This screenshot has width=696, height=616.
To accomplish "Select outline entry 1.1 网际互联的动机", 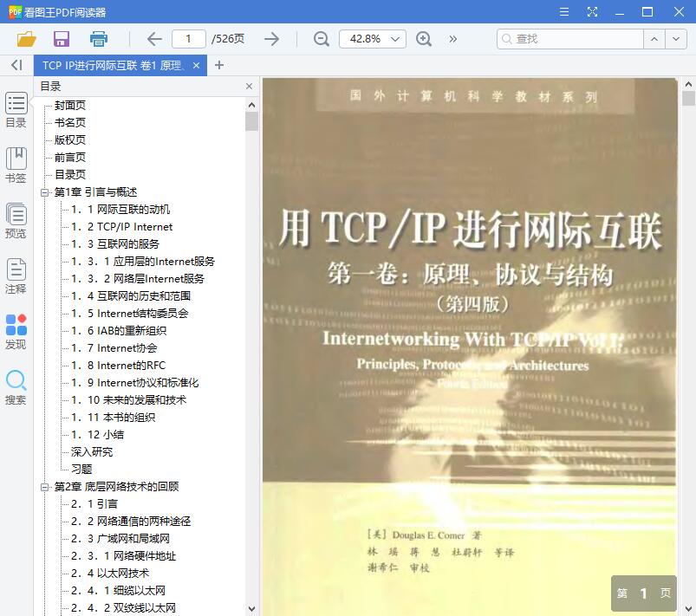I will point(120,210).
